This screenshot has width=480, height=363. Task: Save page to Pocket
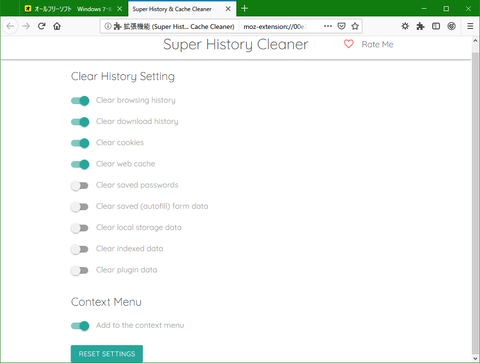(341, 26)
